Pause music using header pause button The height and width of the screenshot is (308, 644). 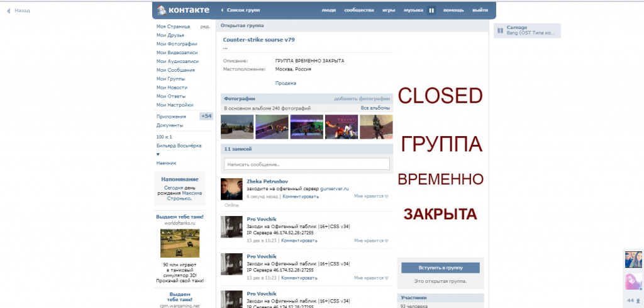[431, 10]
